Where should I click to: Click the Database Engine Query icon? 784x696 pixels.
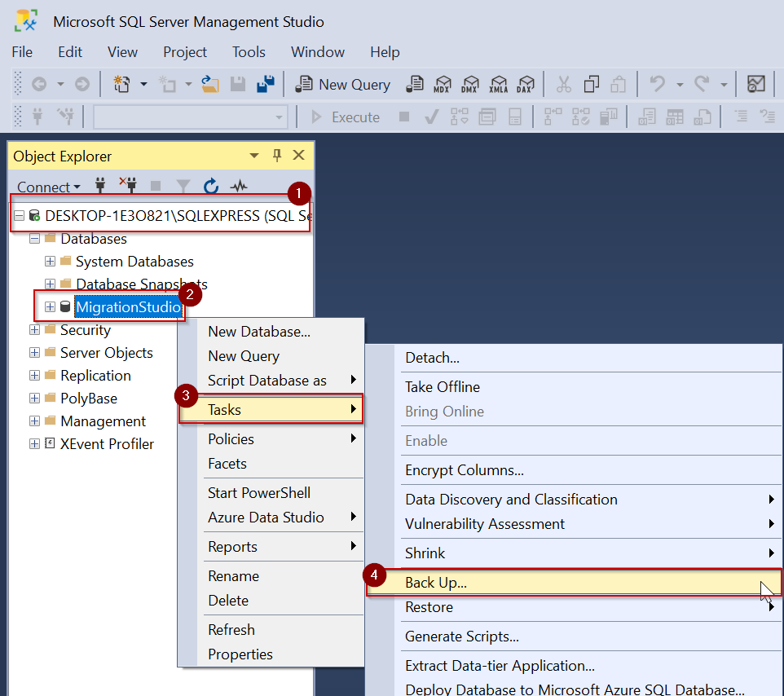[x=415, y=84]
